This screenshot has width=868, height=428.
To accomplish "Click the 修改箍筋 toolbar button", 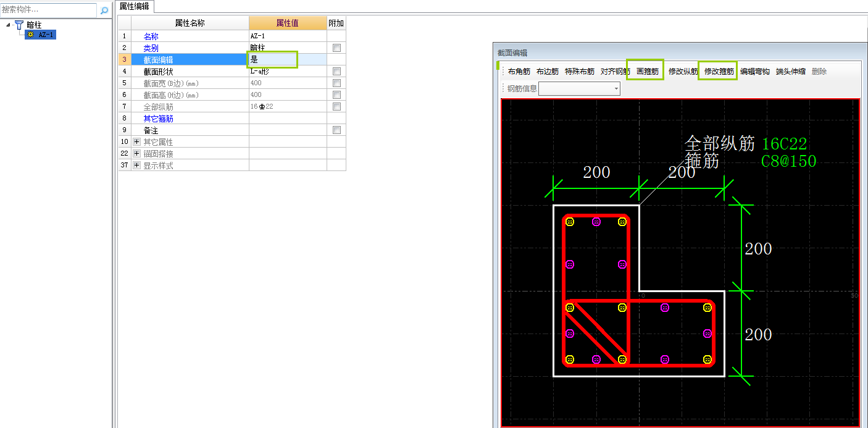I will (x=719, y=72).
